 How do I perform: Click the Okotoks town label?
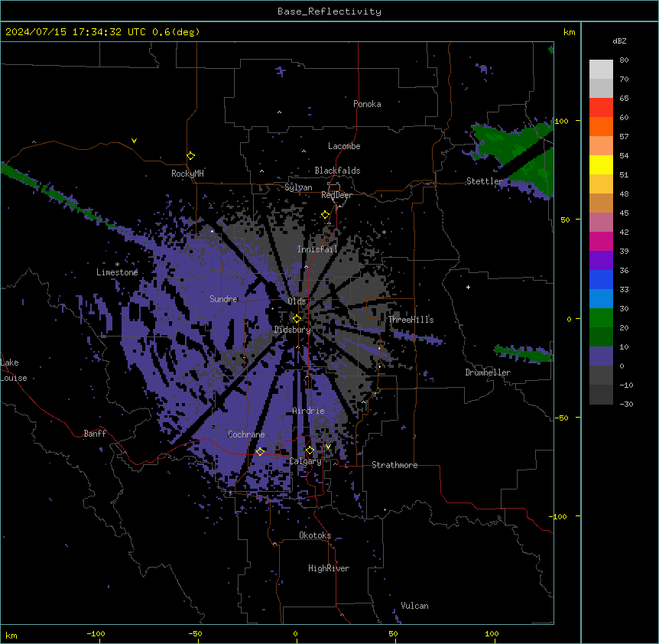coord(315,535)
